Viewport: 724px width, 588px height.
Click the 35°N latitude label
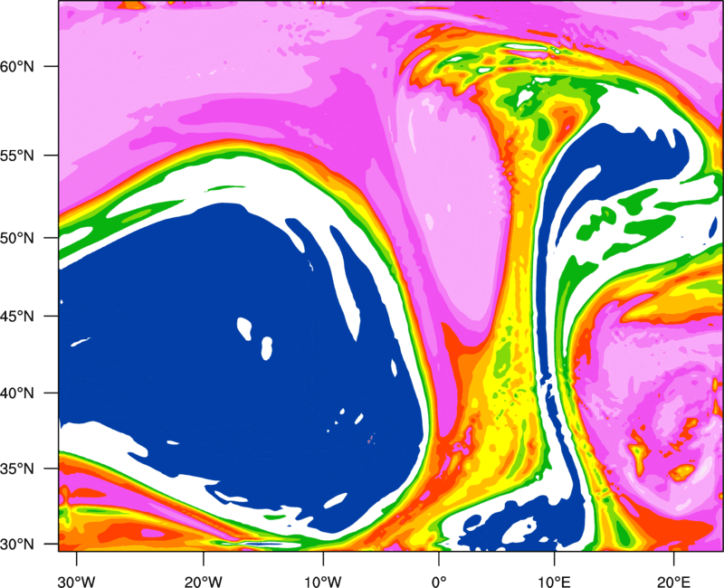coord(17,469)
